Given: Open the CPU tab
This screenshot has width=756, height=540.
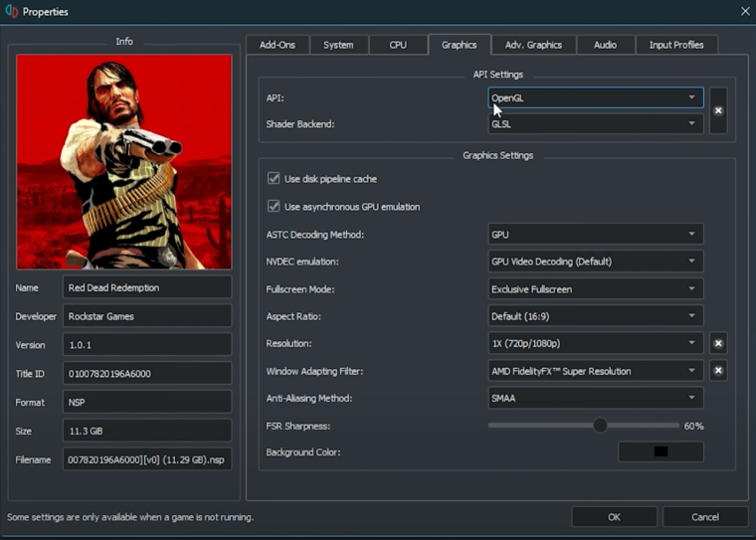Looking at the screenshot, I should (398, 45).
